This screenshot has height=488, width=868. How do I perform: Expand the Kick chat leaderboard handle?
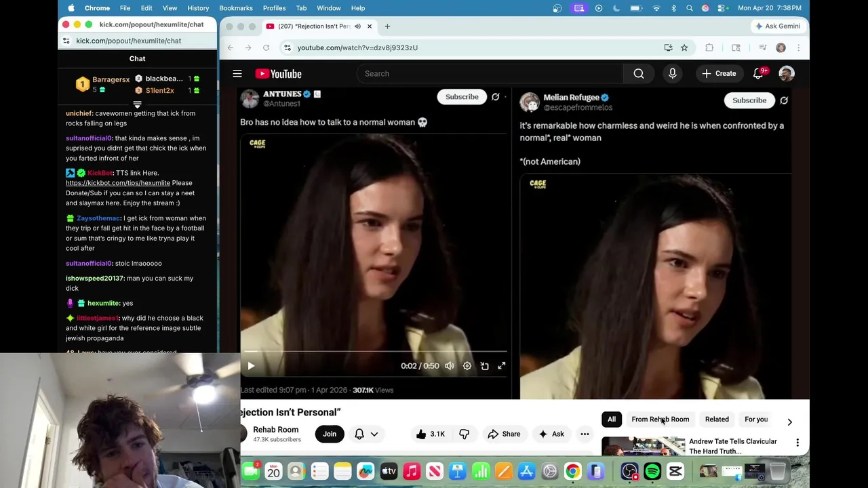pyautogui.click(x=137, y=104)
